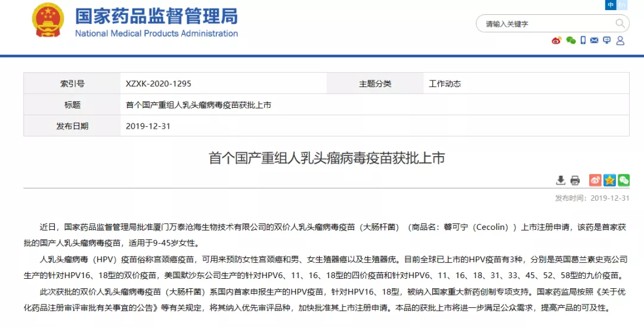644x327 pixels.
Task: Click the main article headline
Action: 327,158
